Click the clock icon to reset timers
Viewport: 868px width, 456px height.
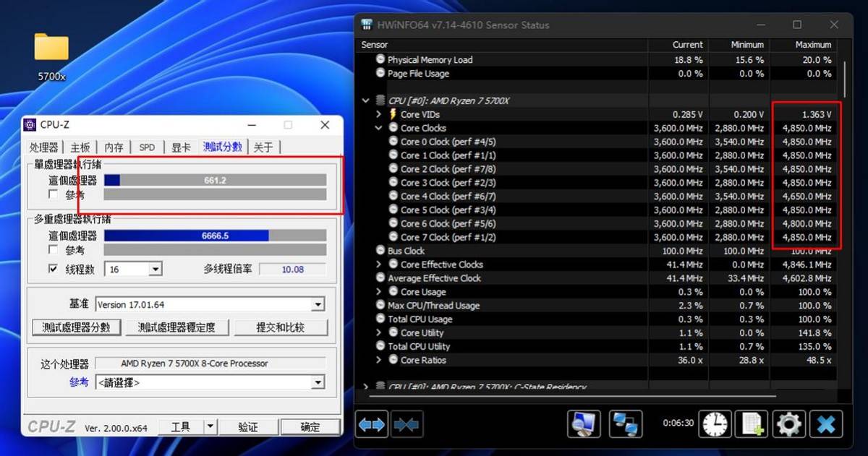715,424
